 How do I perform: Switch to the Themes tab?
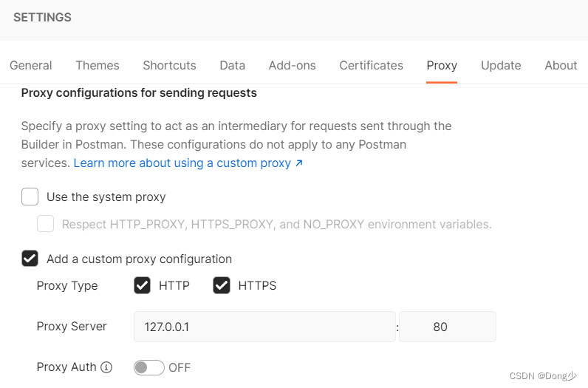coord(98,65)
